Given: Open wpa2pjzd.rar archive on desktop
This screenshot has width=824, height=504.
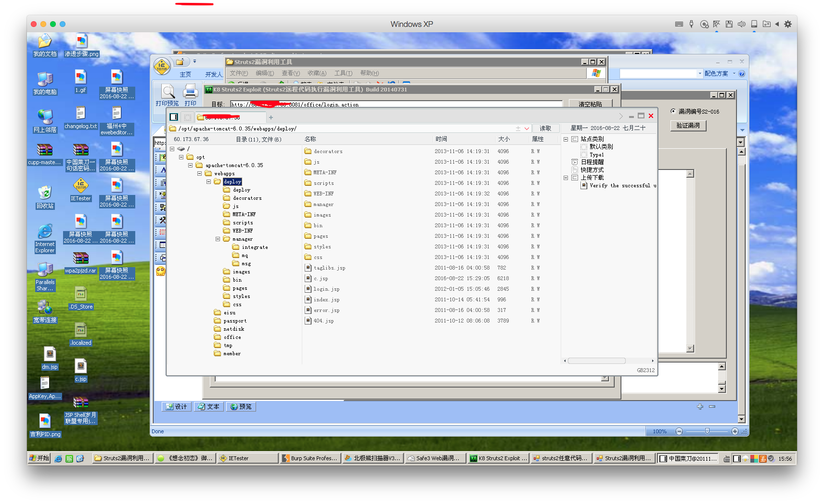Looking at the screenshot, I should (80, 262).
